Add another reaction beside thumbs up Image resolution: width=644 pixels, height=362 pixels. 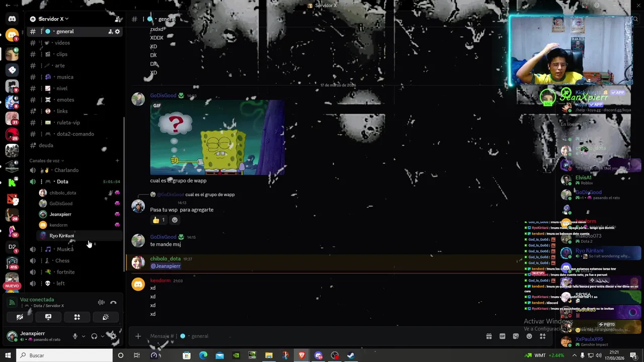pos(175,220)
